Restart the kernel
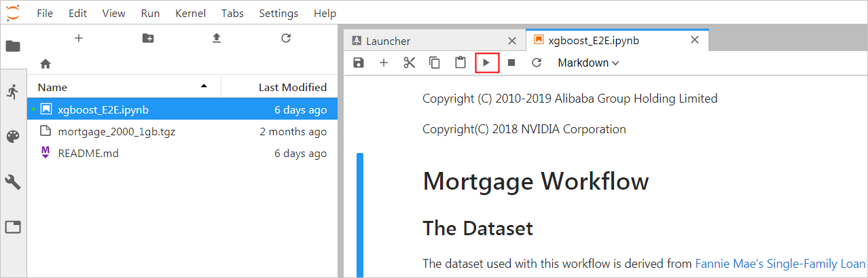This screenshot has height=278, width=868. tap(537, 63)
